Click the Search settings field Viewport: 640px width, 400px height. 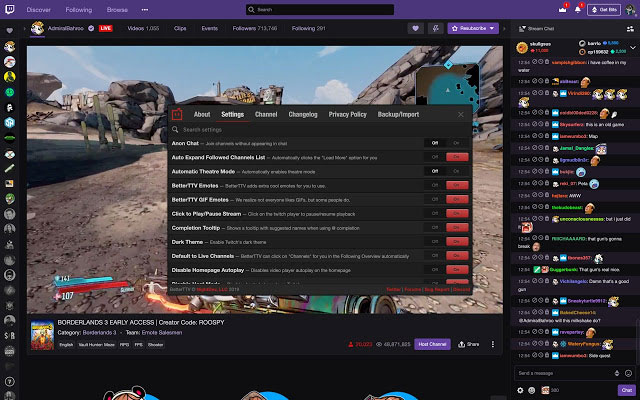coord(320,129)
